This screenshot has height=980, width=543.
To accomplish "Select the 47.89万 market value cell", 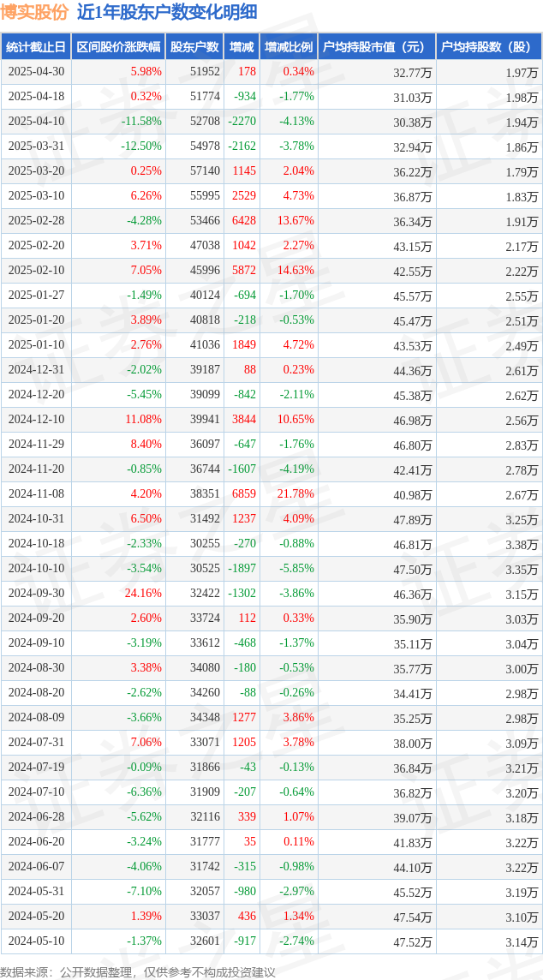I will [x=377, y=519].
